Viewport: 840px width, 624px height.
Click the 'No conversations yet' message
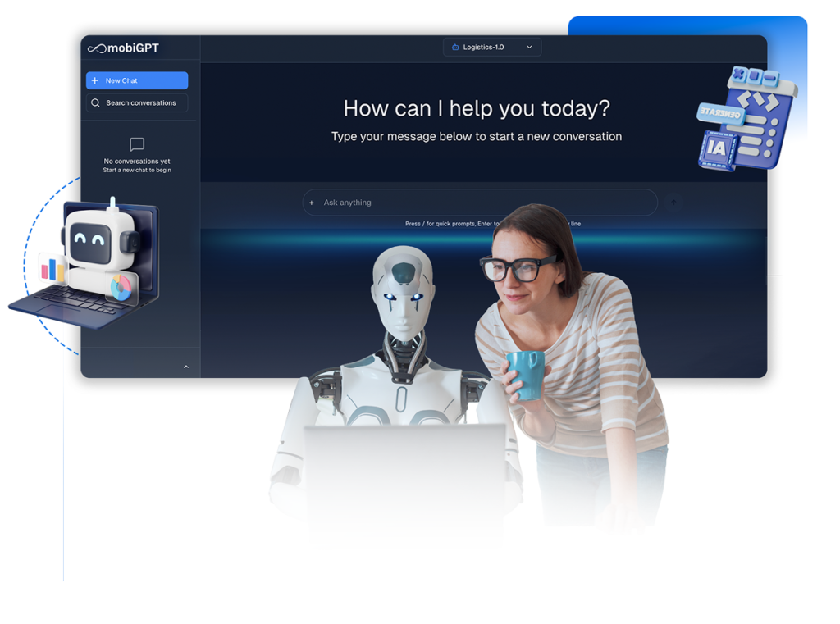(x=137, y=162)
